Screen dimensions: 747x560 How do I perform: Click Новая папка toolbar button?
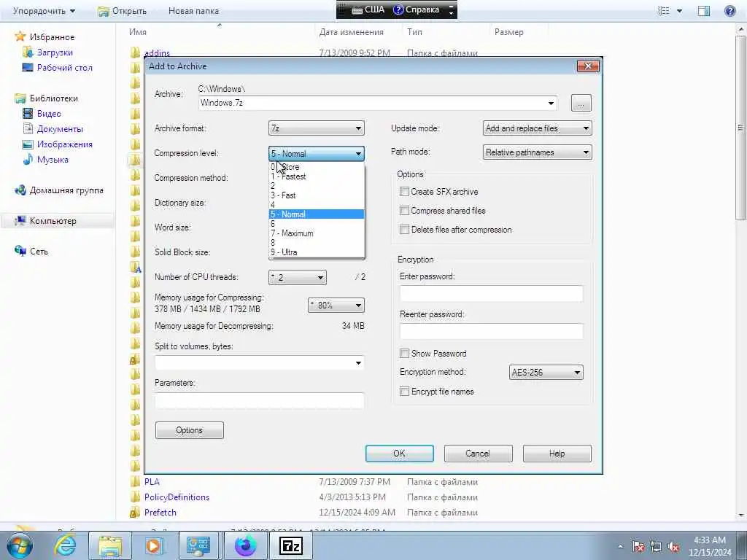pyautogui.click(x=193, y=10)
